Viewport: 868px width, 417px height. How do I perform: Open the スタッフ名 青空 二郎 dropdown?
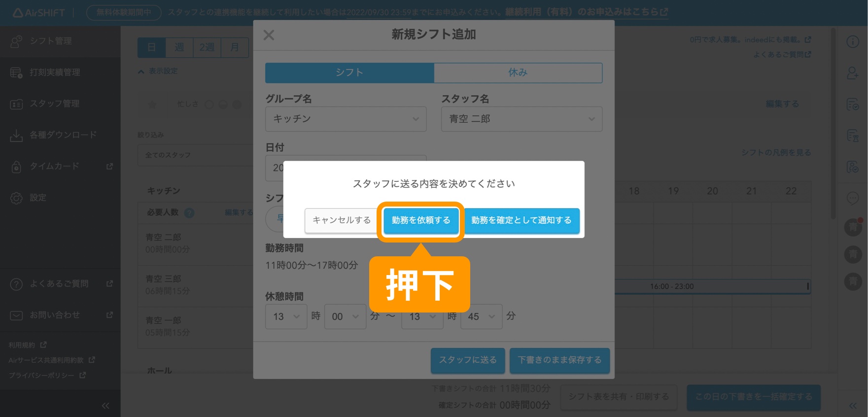tap(521, 119)
